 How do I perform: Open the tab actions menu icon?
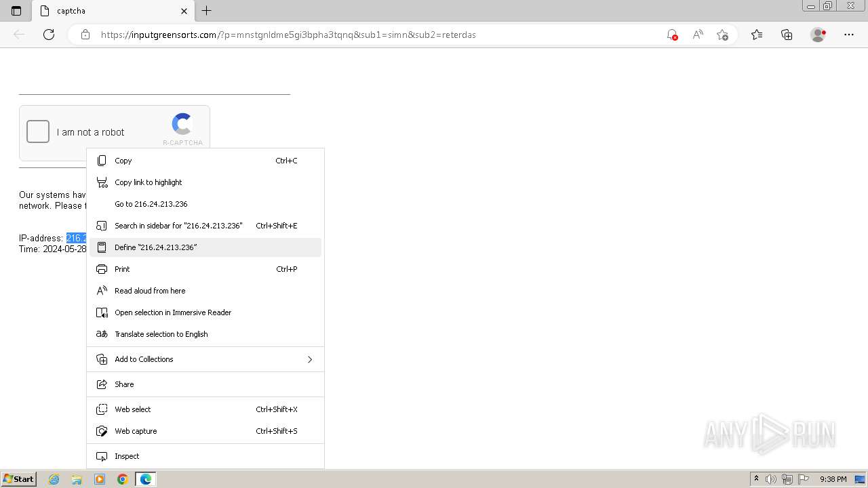click(x=16, y=11)
